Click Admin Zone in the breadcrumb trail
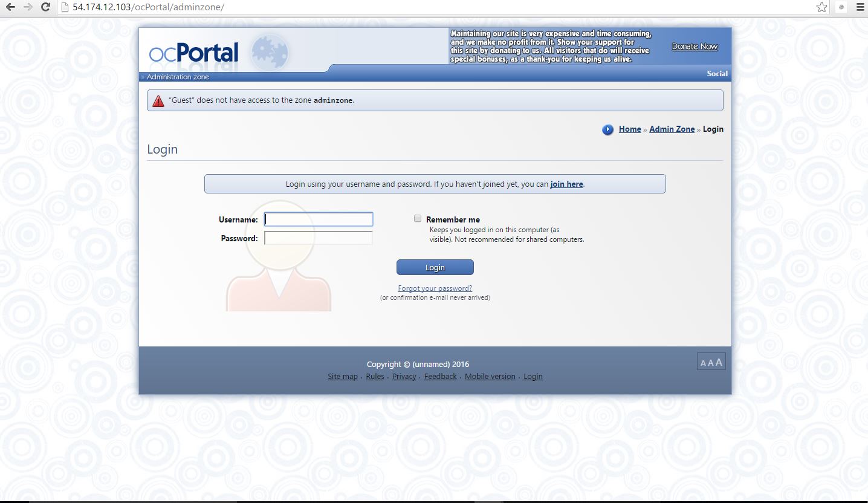The image size is (868, 503). tap(672, 129)
